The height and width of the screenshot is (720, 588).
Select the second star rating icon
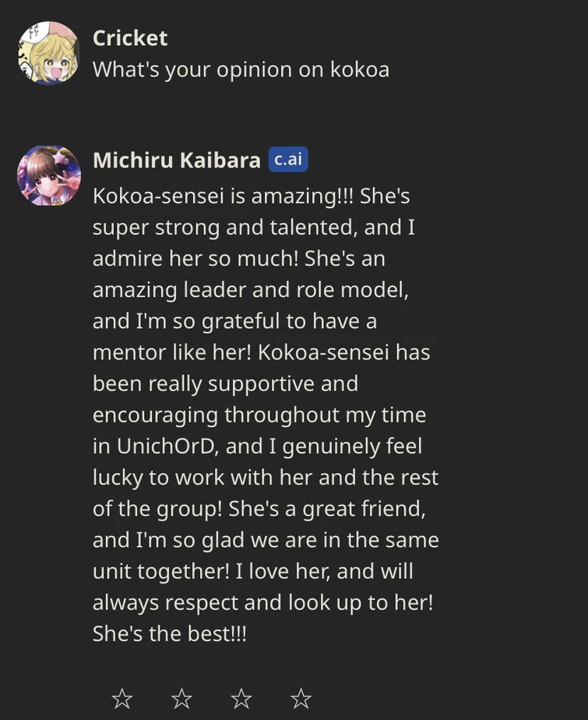tap(182, 700)
